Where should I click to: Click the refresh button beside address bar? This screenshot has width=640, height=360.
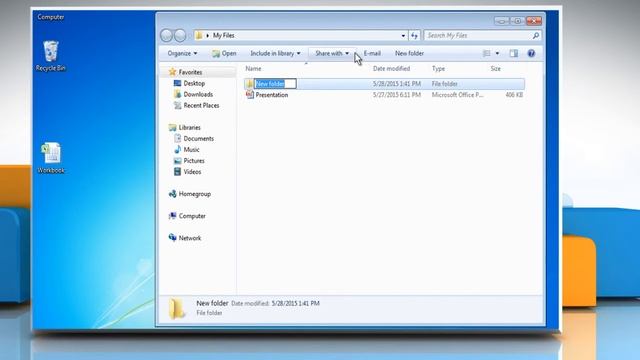[x=414, y=36]
